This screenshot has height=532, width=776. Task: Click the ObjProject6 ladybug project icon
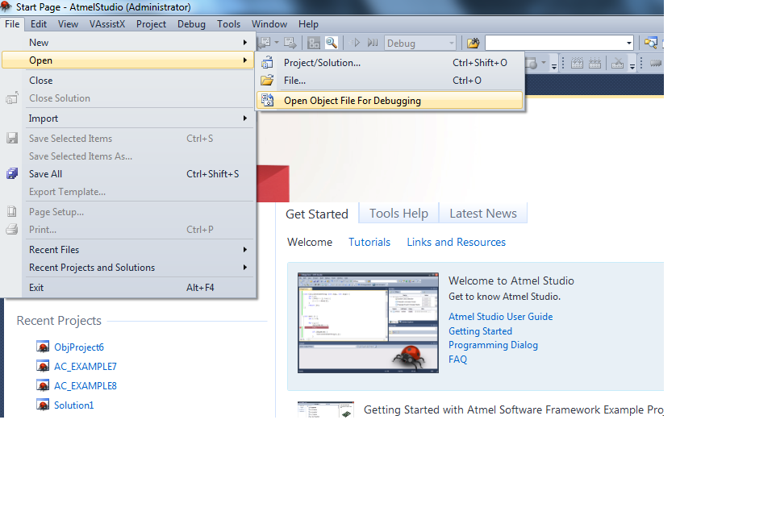pos(43,347)
